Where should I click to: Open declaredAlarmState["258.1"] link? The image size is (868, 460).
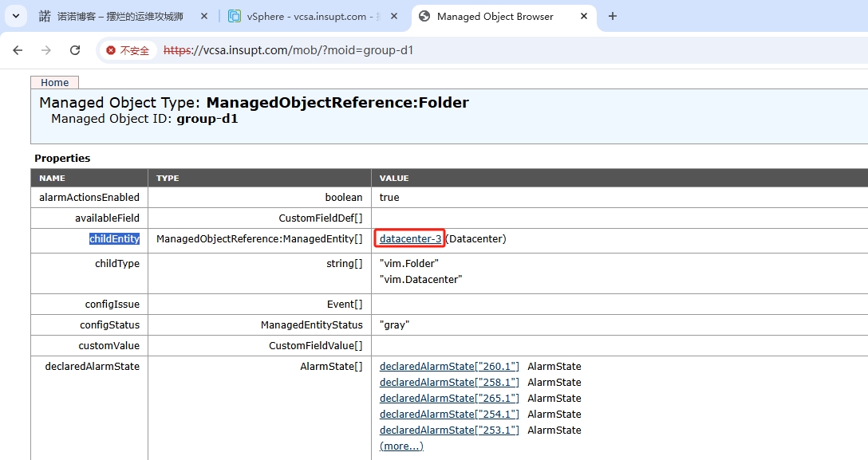449,383
